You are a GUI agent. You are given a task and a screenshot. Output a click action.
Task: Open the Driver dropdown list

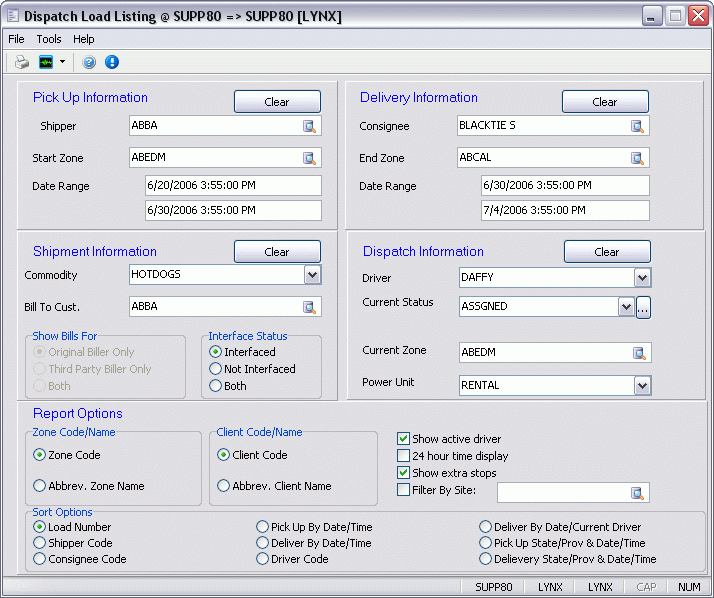(x=641, y=278)
